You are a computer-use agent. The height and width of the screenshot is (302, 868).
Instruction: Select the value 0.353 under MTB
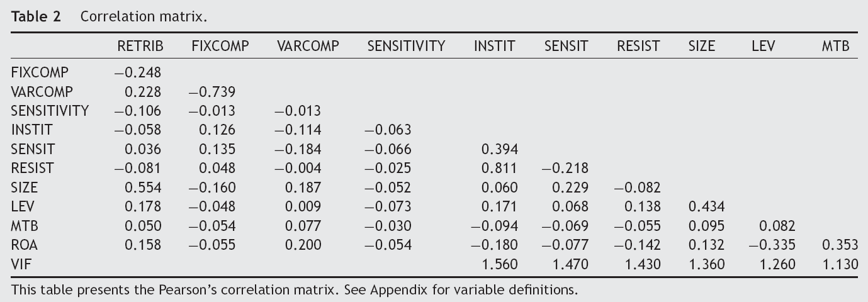click(x=840, y=245)
